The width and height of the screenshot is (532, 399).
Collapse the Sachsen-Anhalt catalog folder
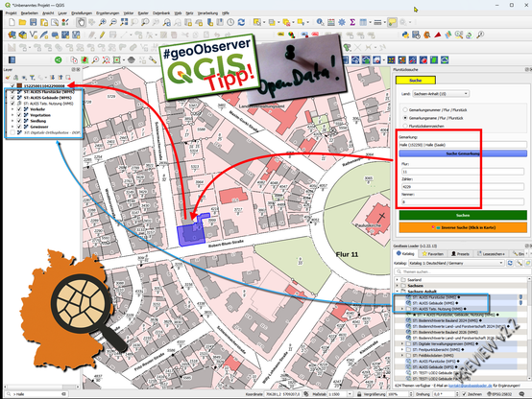pyautogui.click(x=397, y=292)
